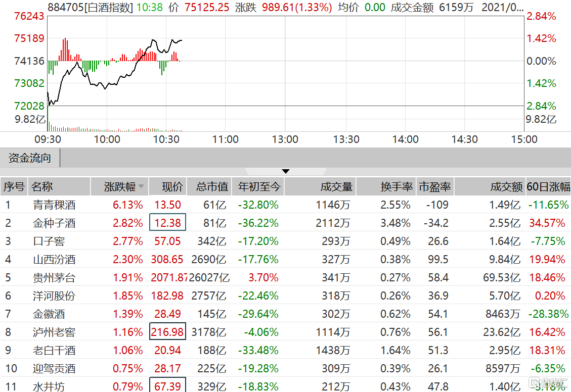Open the 口子窖 stock row name
This screenshot has height=392, width=571.
[49, 241]
